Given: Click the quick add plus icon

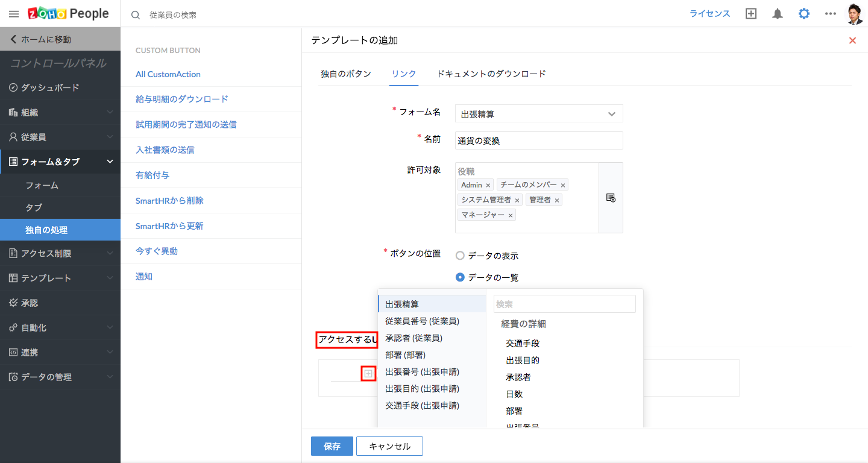Looking at the screenshot, I should tap(751, 14).
